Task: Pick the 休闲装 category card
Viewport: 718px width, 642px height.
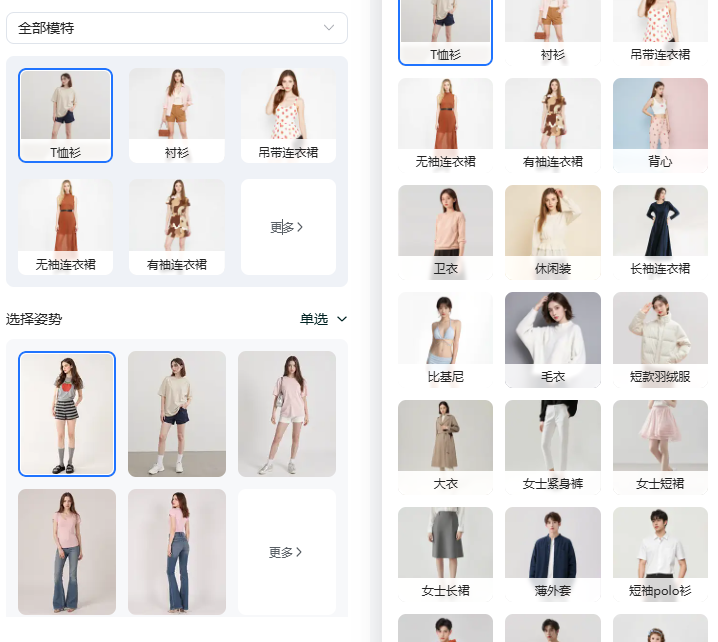Action: (553, 232)
